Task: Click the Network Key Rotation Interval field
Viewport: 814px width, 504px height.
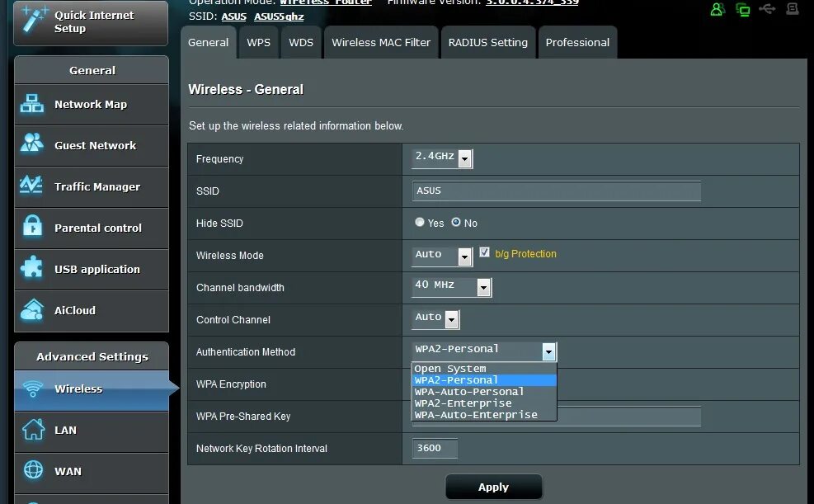Action: [435, 448]
